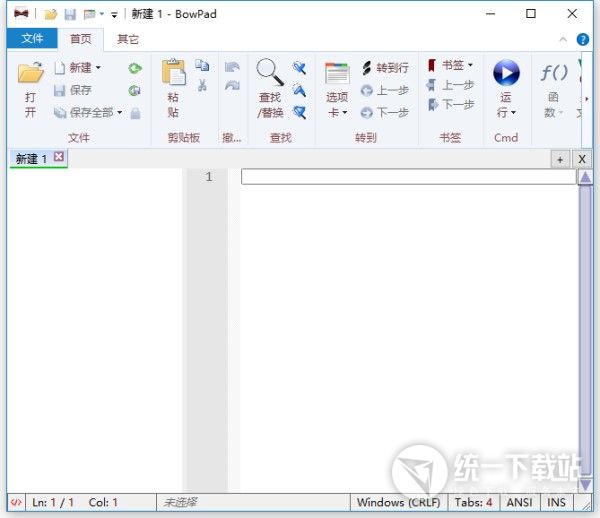
Task: Toggle INS insert mode in status bar
Action: click(556, 502)
